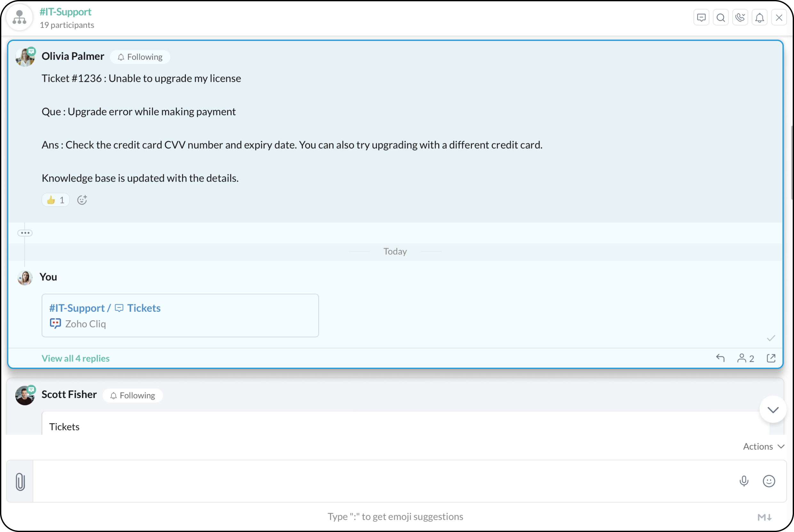Add a reaction to Olivia's message
The width and height of the screenshot is (794, 532).
click(82, 200)
